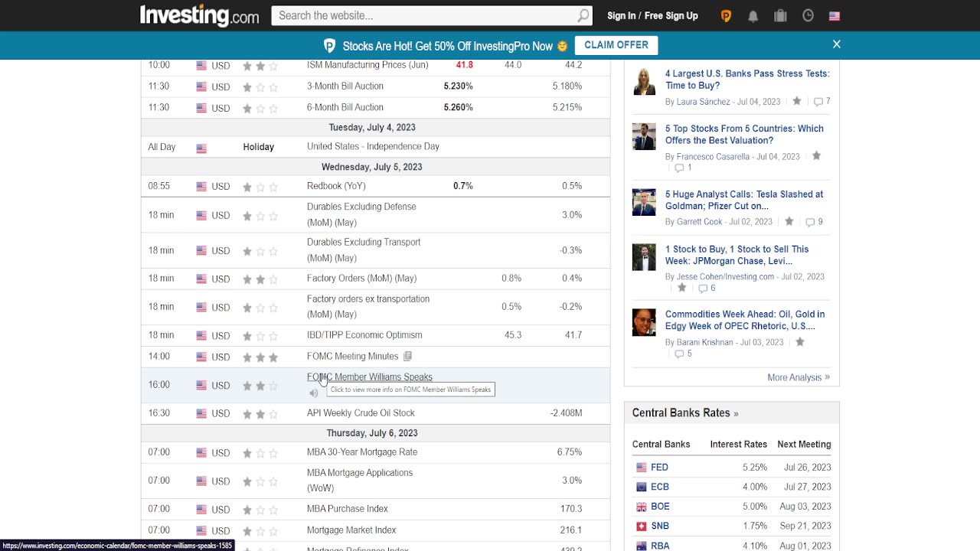Image resolution: width=980 pixels, height=551 pixels.
Task: Open 6-Month Bill Auction event
Action: [x=345, y=107]
